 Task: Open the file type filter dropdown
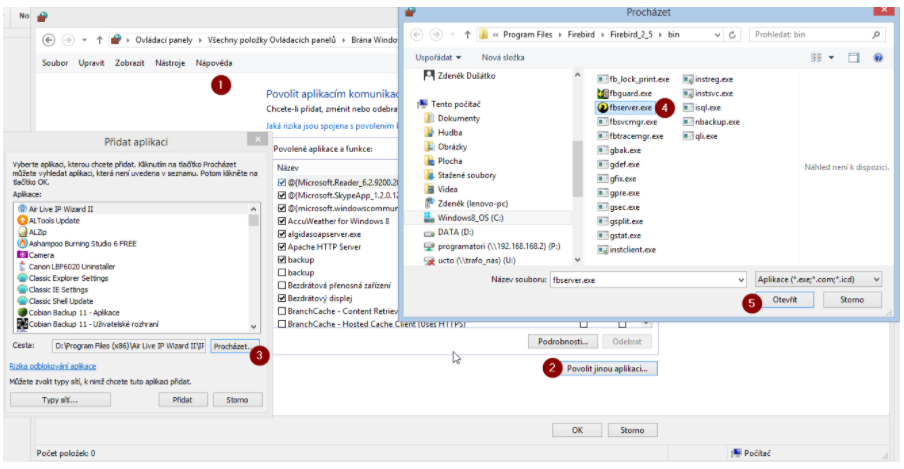(x=818, y=280)
